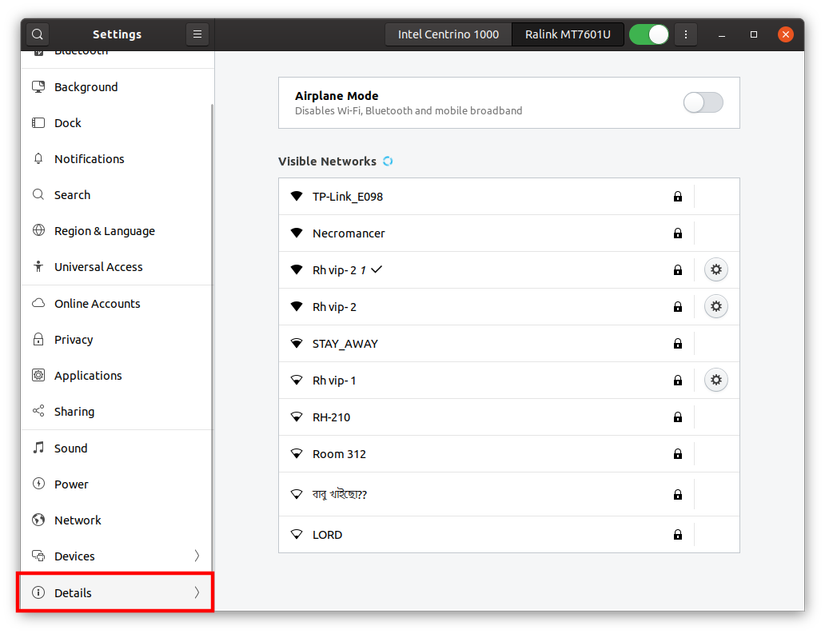Screen dimensions: 825x634
Task: Select the STAY_AWAY network row
Action: click(x=509, y=344)
